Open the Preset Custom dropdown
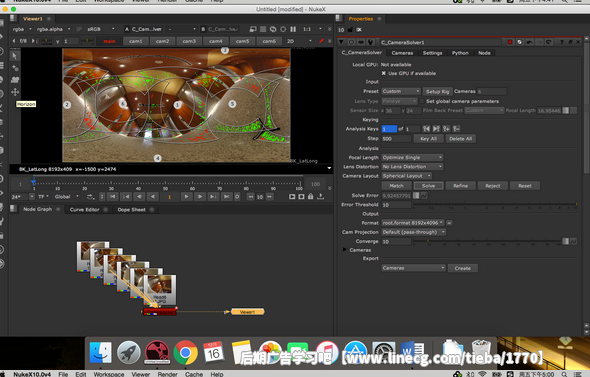 [x=401, y=91]
